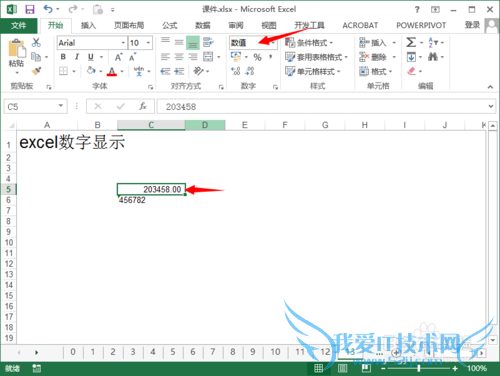Click the Fill Color bucket icon
This screenshot has height=376, width=500.
(91, 71)
